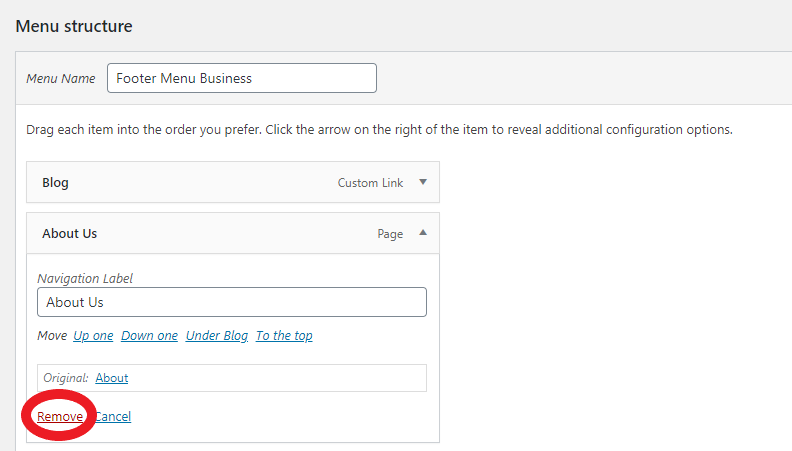792x451 pixels.
Task: Click the Navigation Label caption
Action: [x=85, y=278]
